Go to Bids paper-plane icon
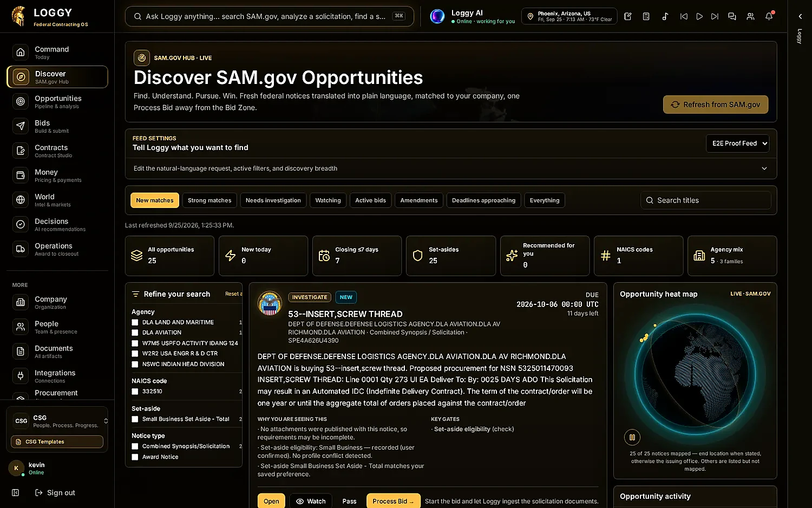Viewport: 812px width, 508px height. 21,126
